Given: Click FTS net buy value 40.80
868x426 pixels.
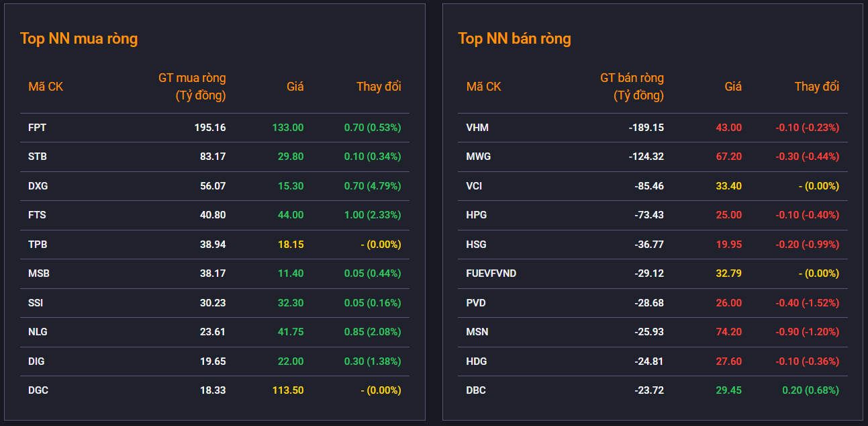Looking at the screenshot, I should pyautogui.click(x=213, y=215).
